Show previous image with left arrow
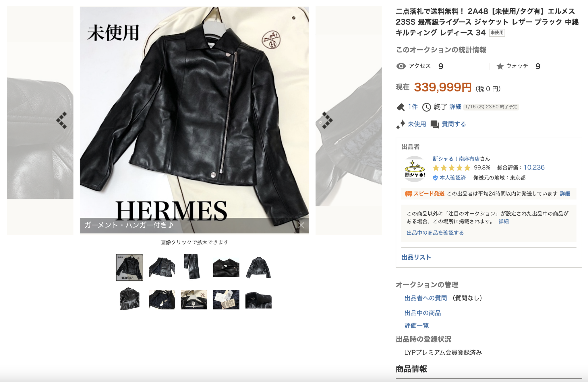Screen dimensions: 588x382 point(61,120)
